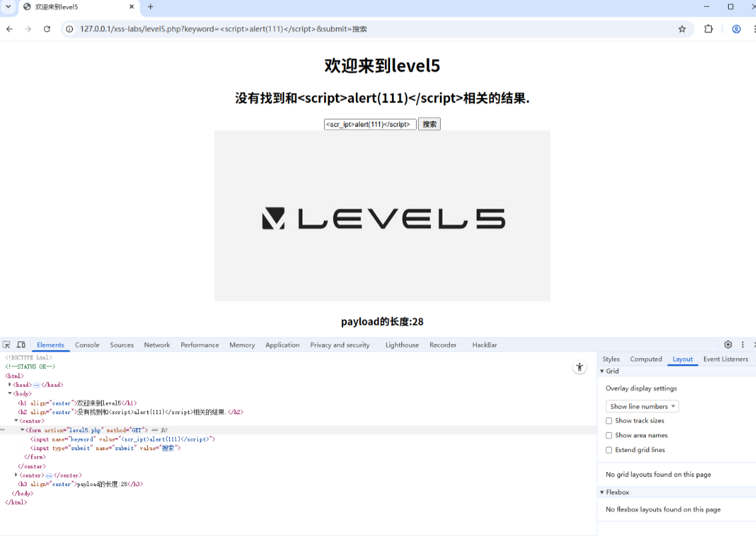Open Privacy and security tab
756x536 pixels.
click(340, 345)
